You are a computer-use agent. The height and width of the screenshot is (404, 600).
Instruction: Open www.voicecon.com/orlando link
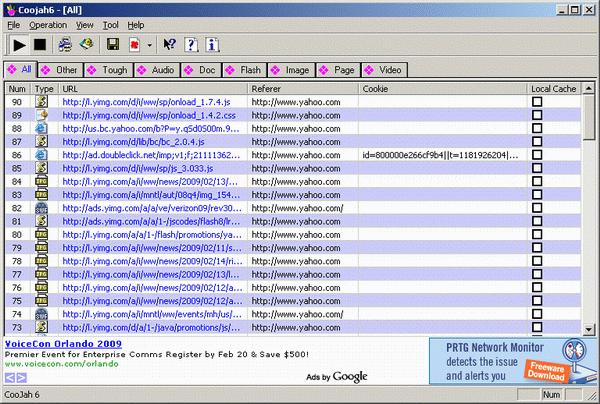click(x=62, y=364)
